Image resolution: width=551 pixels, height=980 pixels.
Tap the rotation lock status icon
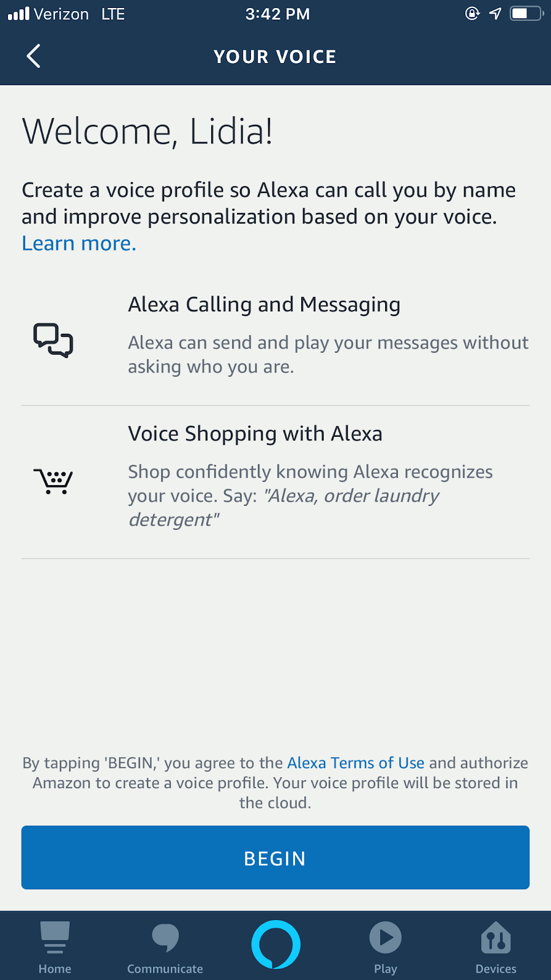pyautogui.click(x=472, y=13)
